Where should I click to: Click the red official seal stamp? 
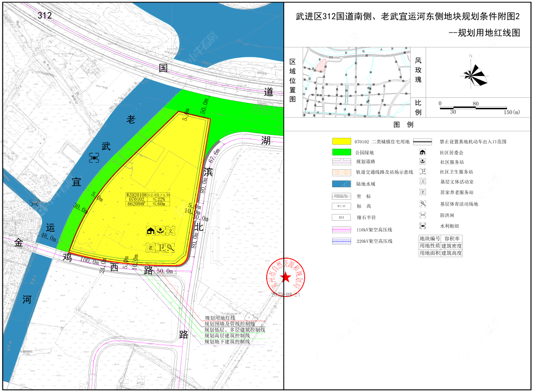(286, 278)
